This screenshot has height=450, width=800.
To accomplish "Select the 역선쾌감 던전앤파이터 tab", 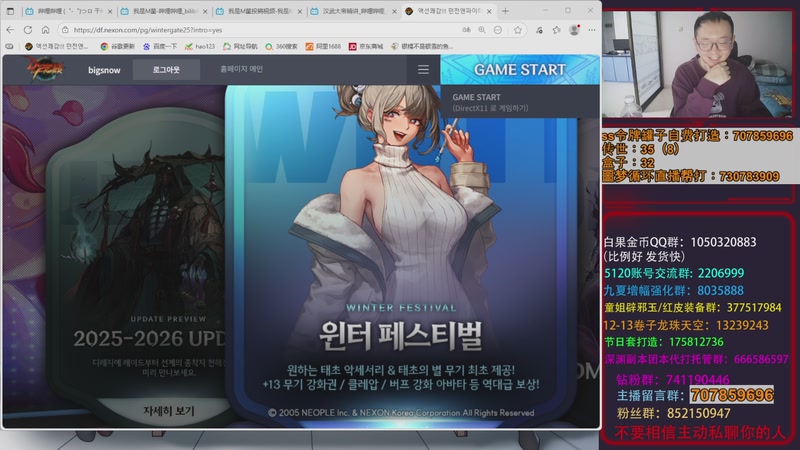I will coord(448,11).
